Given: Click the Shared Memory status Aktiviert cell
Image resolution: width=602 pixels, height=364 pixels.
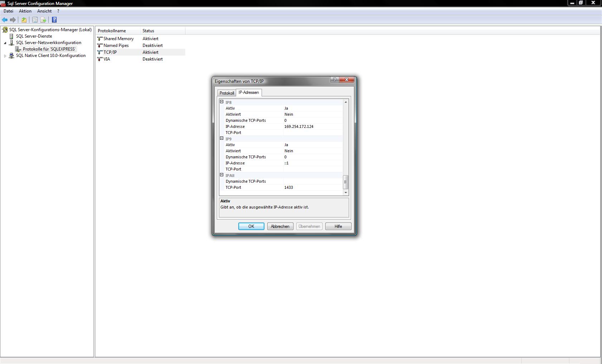Looking at the screenshot, I should point(150,39).
